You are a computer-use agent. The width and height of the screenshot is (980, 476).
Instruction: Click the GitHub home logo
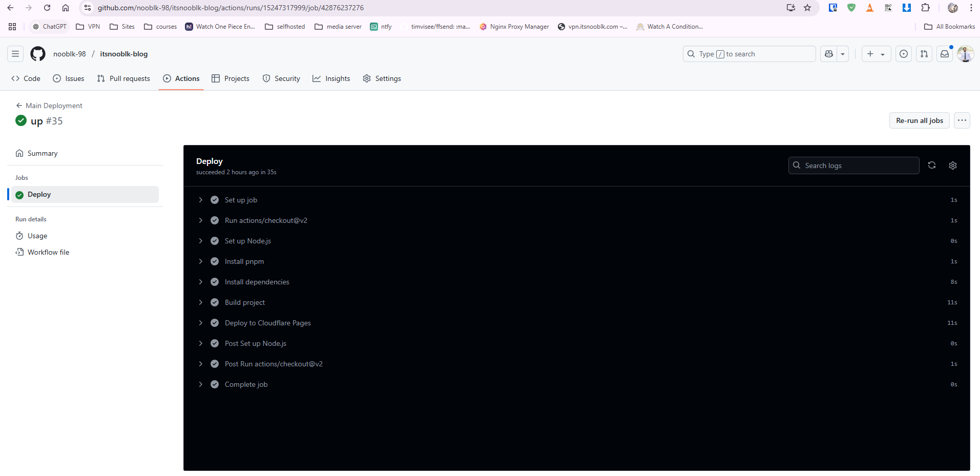(37, 53)
